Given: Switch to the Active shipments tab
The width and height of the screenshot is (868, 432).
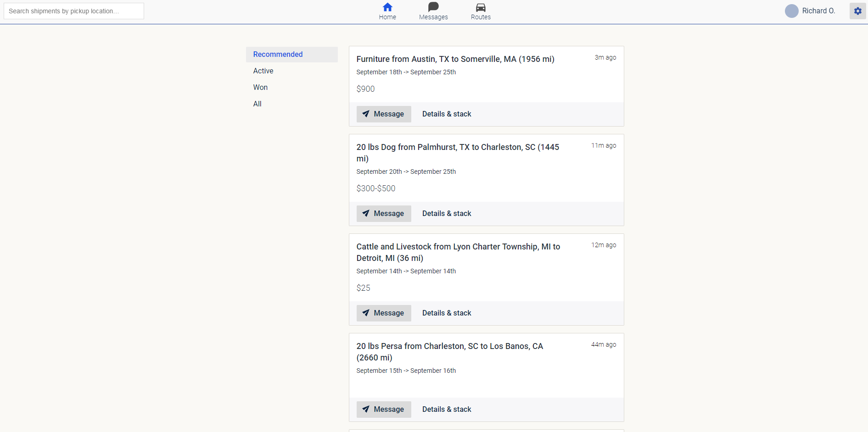Looking at the screenshot, I should 263,71.
